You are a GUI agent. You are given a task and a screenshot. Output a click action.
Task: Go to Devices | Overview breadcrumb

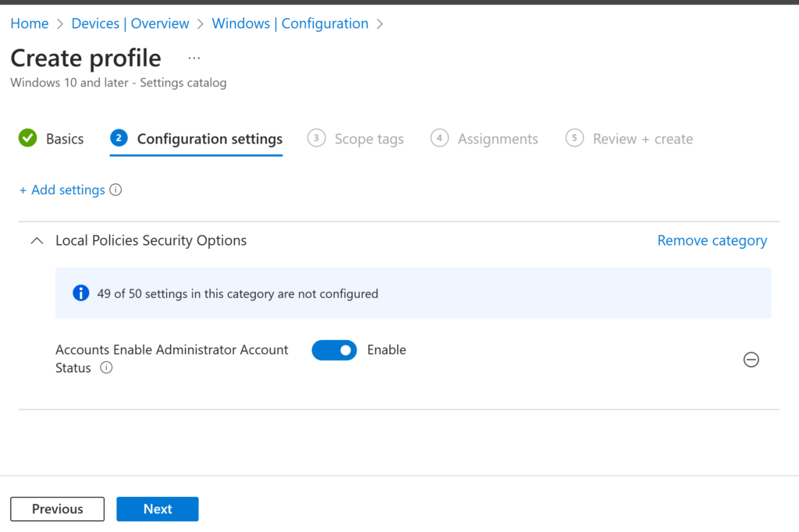(130, 23)
